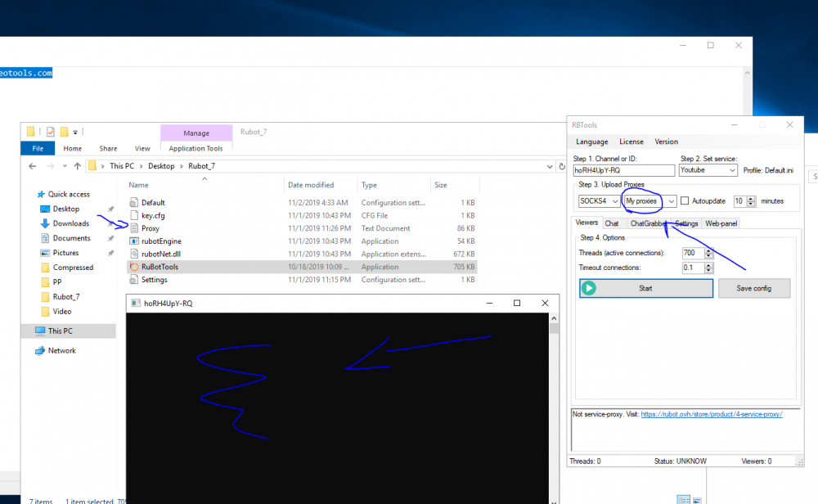Click the Downloads arrow icon in sidebar

click(x=46, y=223)
